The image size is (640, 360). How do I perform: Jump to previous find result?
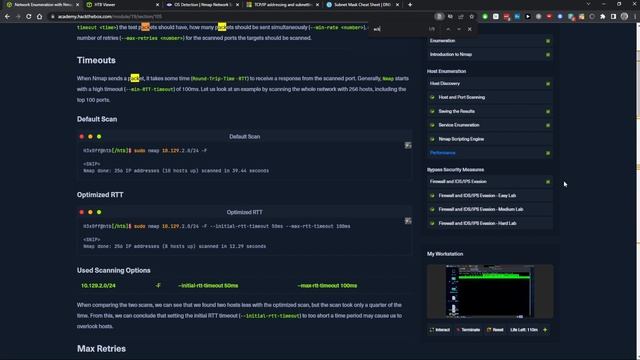pyautogui.click(x=448, y=29)
